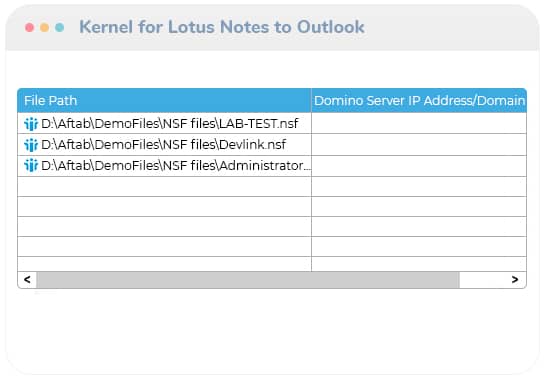Click the orange window dot
The height and width of the screenshot is (380, 545).
click(44, 27)
